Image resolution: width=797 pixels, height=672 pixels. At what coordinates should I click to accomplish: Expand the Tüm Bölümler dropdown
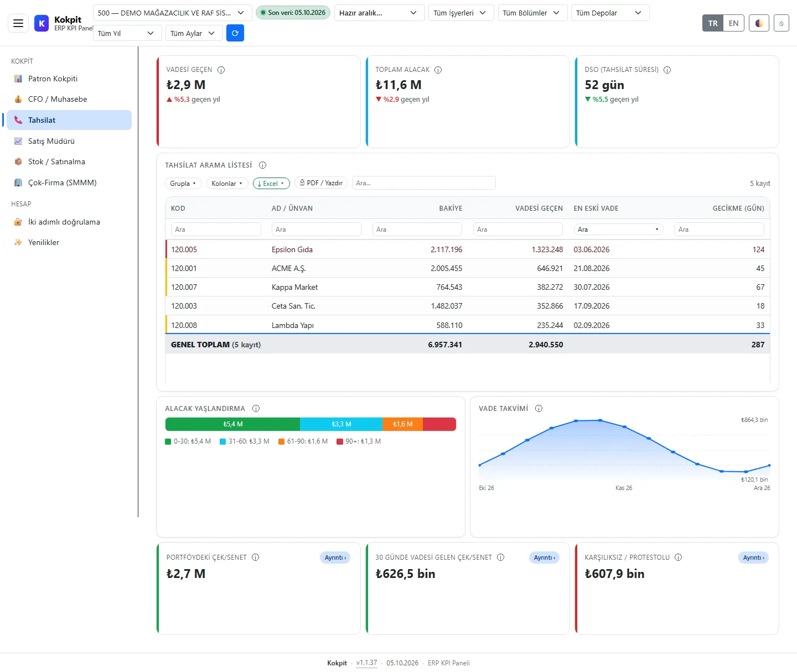532,13
